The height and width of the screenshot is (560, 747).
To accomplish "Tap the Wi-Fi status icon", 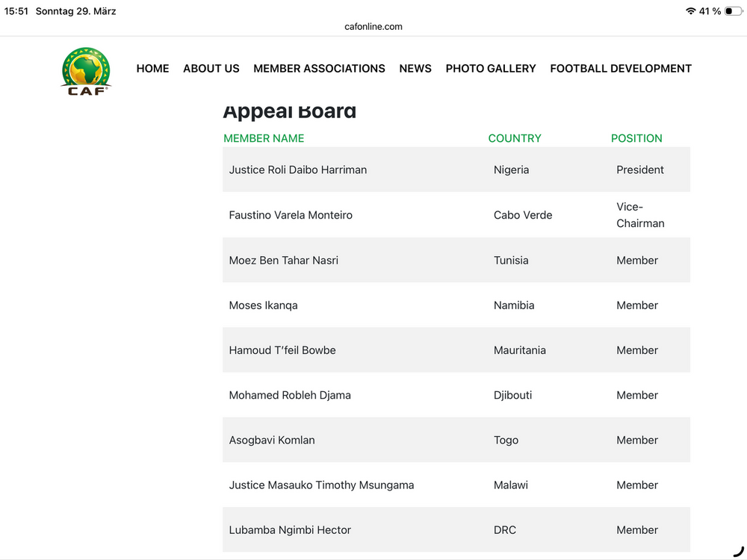I will [689, 11].
